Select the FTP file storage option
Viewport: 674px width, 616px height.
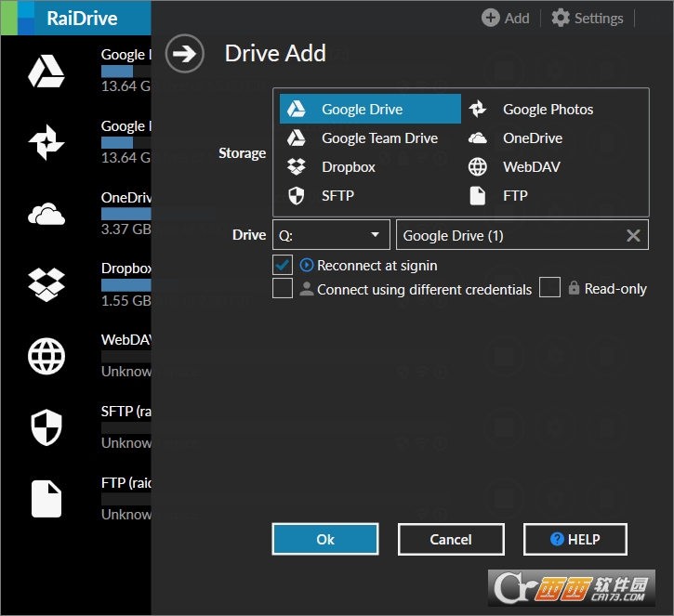552,195
